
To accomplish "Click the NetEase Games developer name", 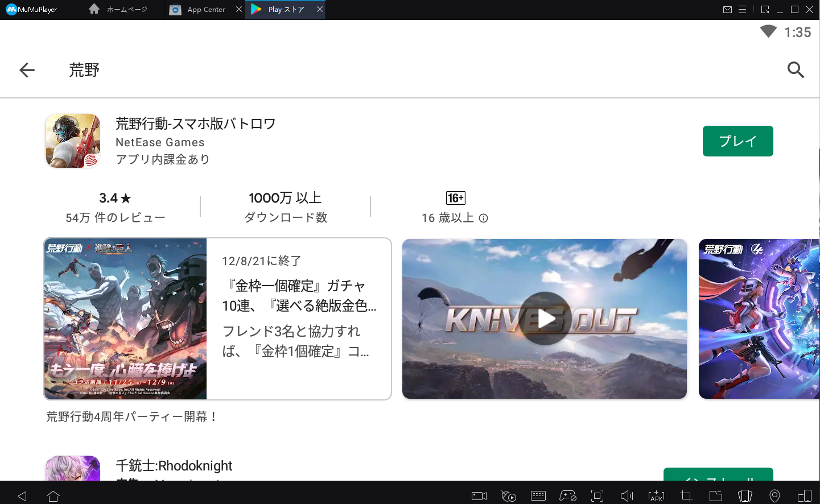I will [160, 142].
